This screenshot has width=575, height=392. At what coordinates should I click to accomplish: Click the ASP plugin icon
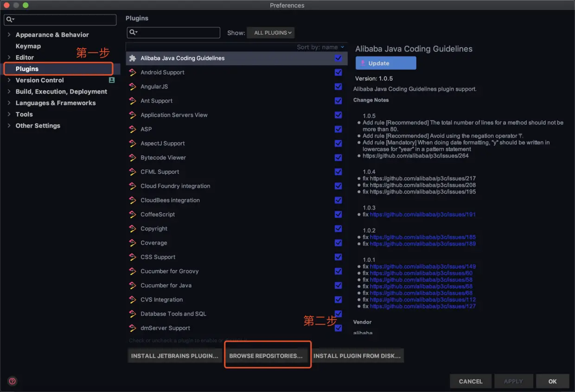click(133, 129)
